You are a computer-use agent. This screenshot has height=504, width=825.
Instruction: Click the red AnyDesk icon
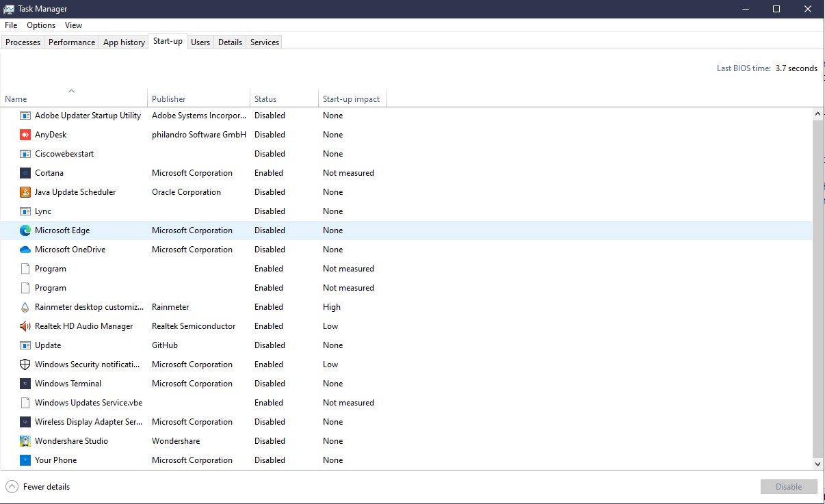(25, 135)
